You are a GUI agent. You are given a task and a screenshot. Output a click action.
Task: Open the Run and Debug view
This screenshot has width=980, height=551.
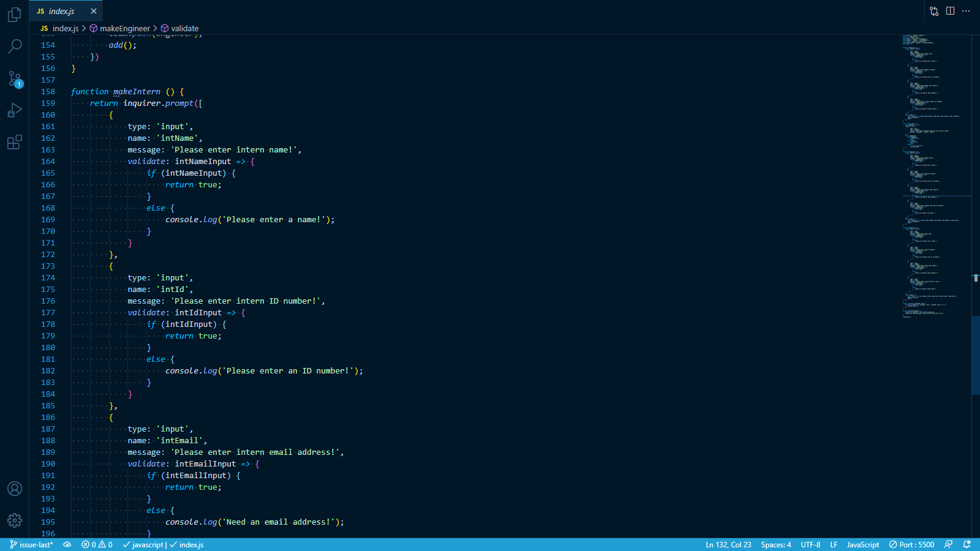(15, 111)
